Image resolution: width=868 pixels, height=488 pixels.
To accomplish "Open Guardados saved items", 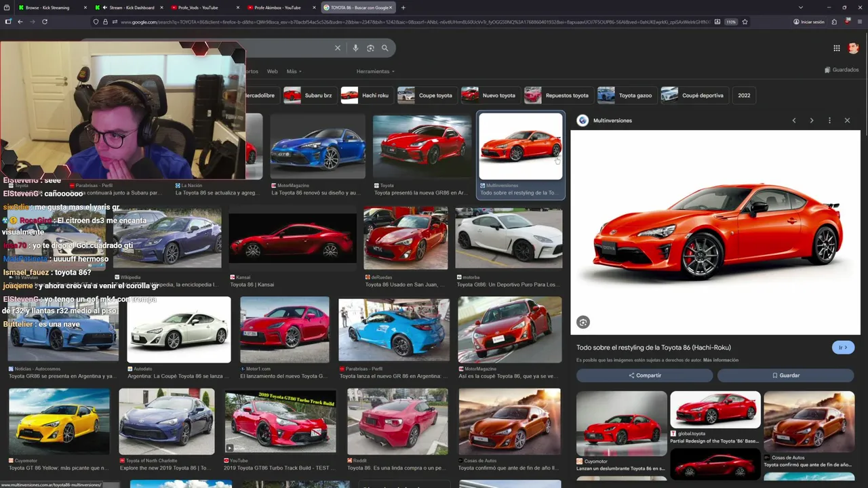I will tap(842, 70).
